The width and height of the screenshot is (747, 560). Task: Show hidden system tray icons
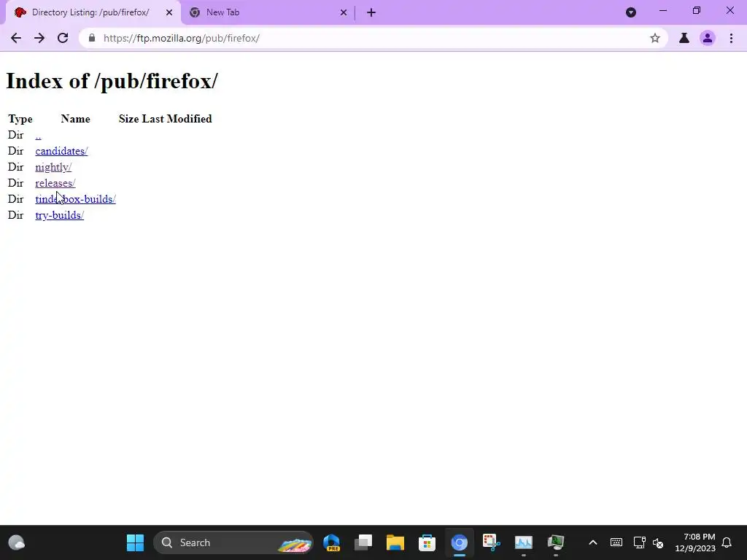[x=593, y=542]
